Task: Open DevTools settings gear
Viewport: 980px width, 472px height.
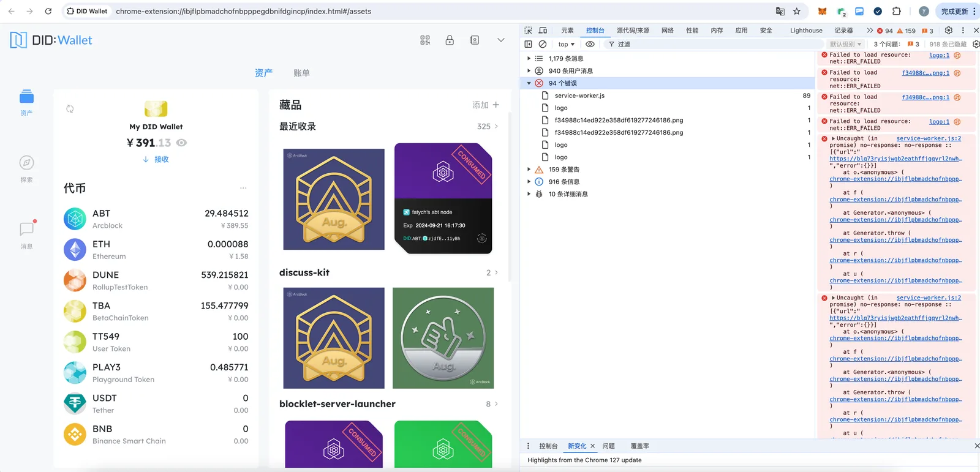Action: 948,30
